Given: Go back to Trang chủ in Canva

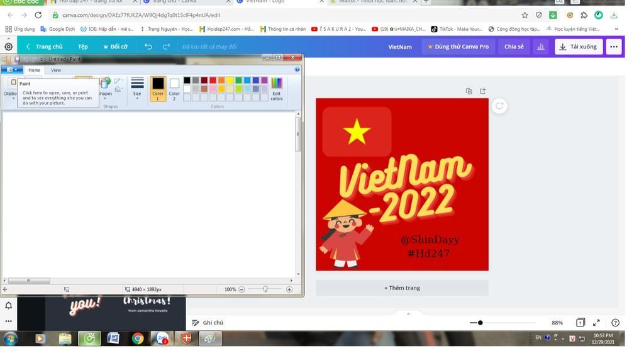Looking at the screenshot, I should coord(45,47).
